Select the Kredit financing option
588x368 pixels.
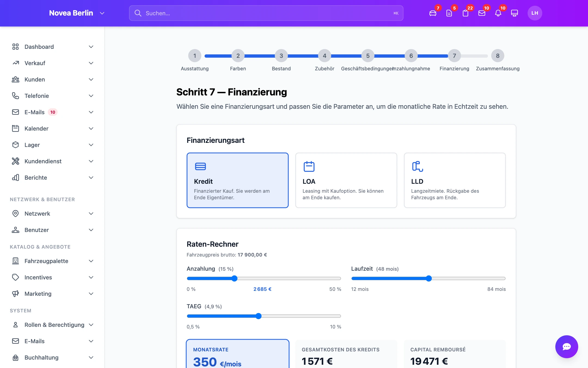tap(237, 180)
